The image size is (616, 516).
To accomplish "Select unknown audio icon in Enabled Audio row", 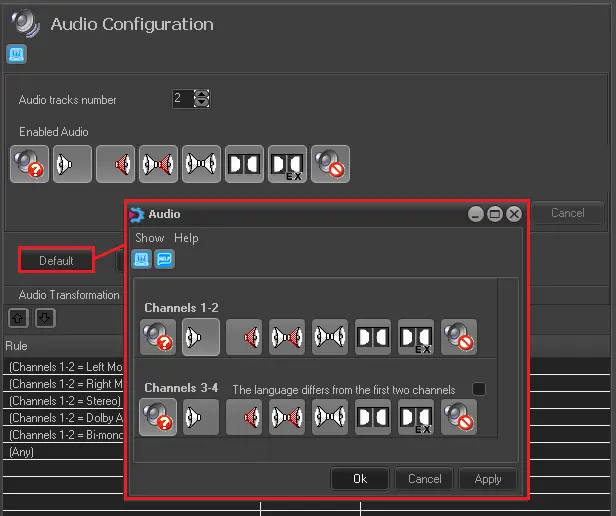I will [x=29, y=164].
